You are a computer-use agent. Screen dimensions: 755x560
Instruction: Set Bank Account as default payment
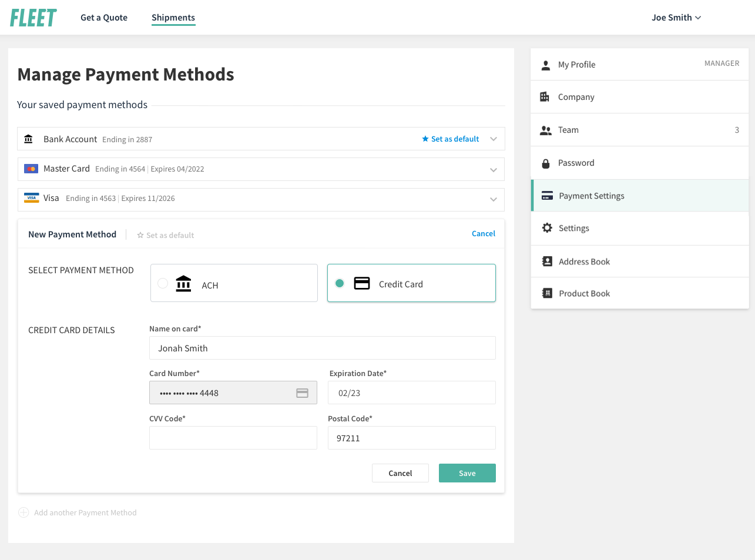(450, 139)
